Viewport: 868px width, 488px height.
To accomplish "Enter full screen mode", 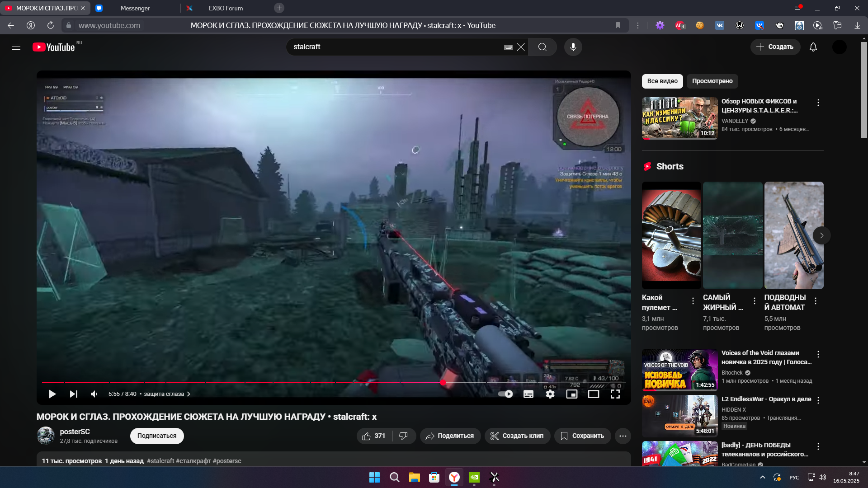I will point(615,394).
